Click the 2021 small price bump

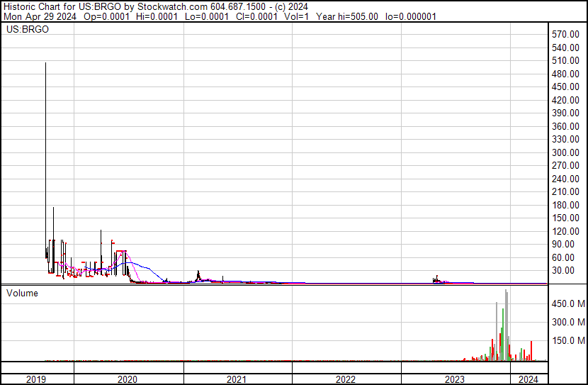pyautogui.click(x=198, y=274)
